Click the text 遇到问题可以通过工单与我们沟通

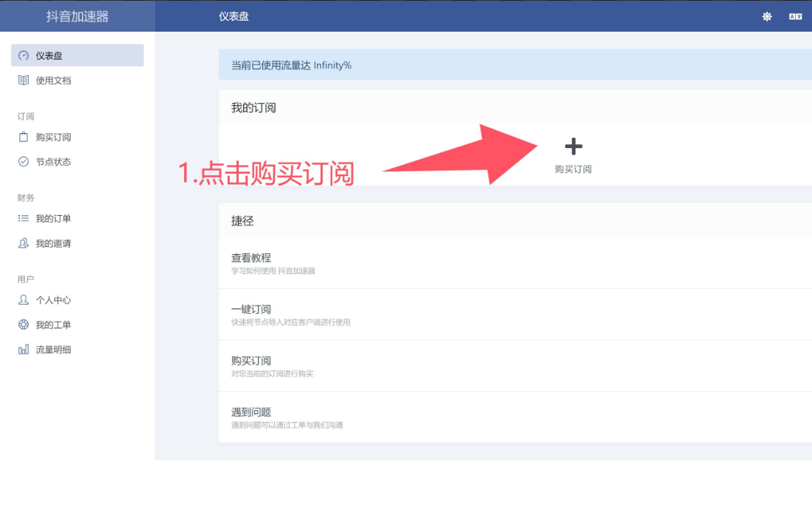click(x=287, y=425)
